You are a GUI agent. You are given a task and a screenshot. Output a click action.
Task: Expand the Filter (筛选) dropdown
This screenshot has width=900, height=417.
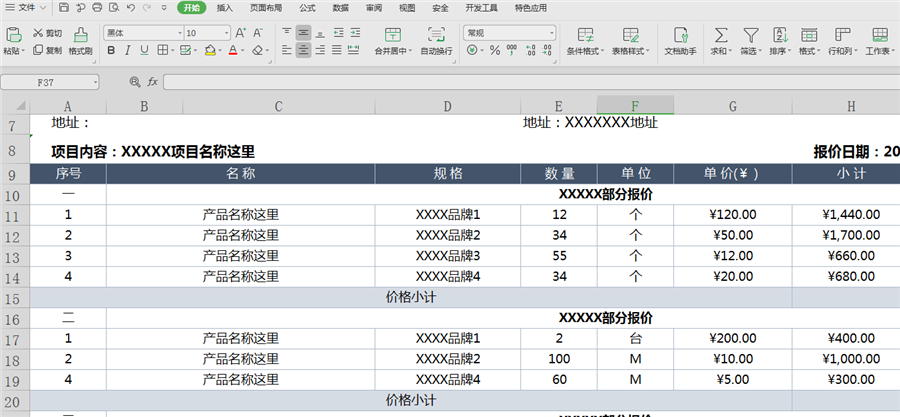[x=751, y=41]
